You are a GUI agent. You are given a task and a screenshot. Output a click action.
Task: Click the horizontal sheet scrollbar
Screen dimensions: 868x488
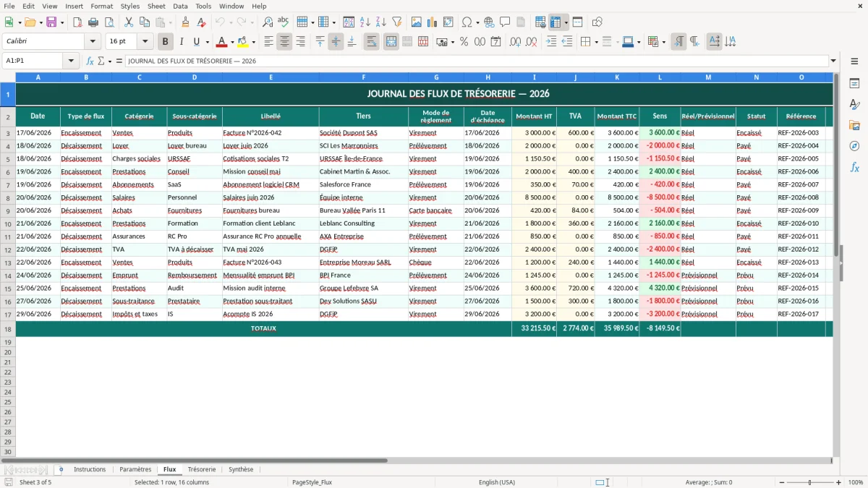(x=194, y=461)
